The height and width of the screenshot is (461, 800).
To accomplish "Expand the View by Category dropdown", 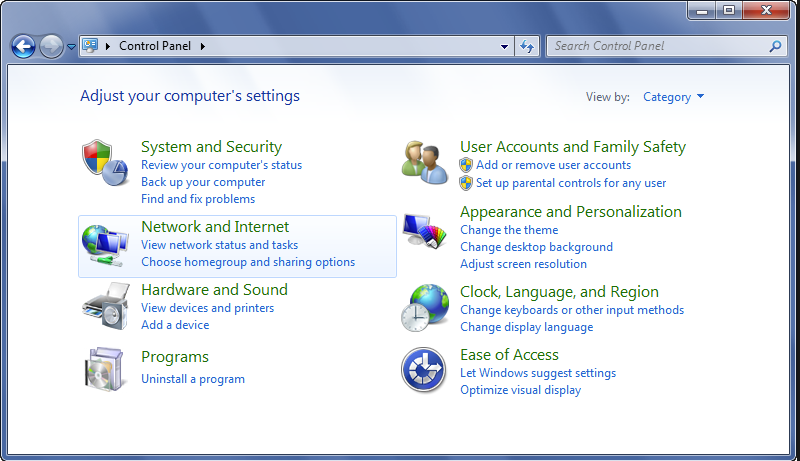I will tap(673, 97).
